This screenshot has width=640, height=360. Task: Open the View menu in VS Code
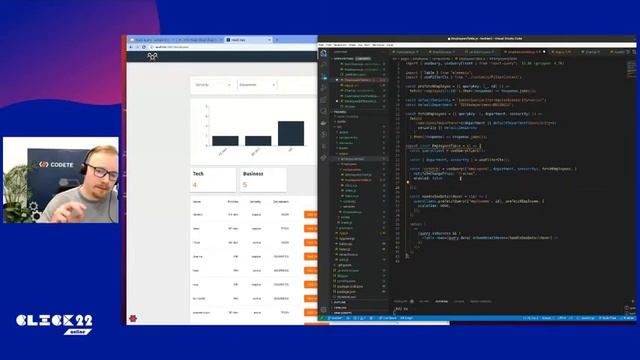point(352,45)
